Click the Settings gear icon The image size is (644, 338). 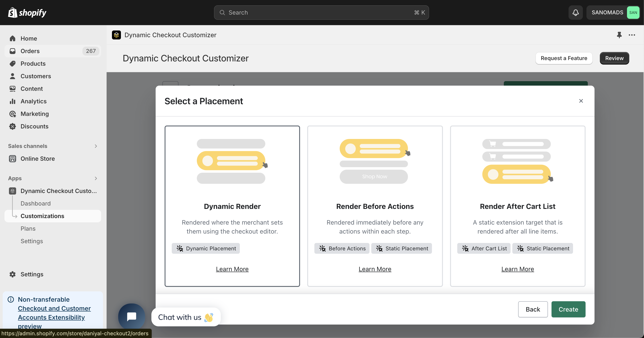tap(13, 274)
